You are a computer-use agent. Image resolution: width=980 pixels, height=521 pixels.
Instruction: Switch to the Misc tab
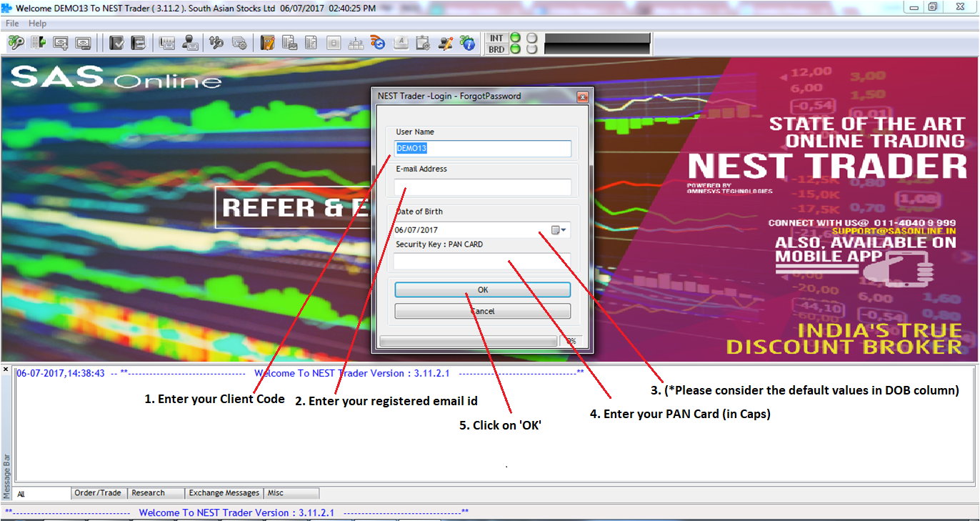point(292,493)
